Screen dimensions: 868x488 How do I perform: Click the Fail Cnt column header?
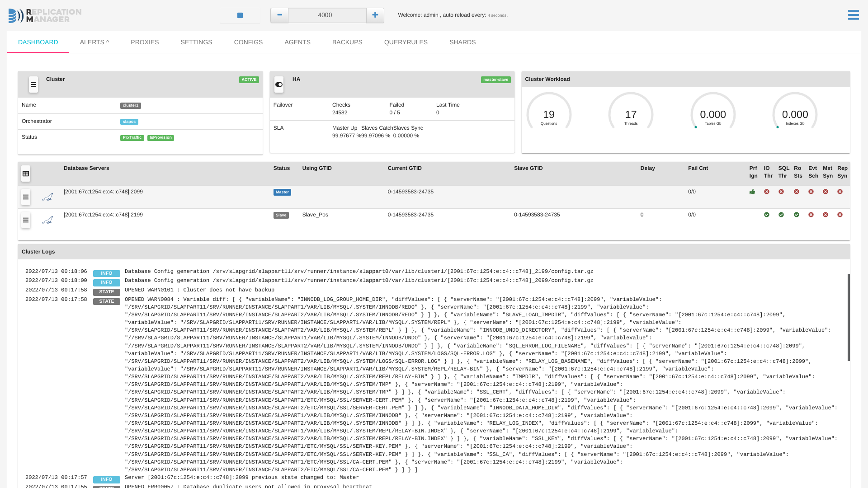[698, 169]
